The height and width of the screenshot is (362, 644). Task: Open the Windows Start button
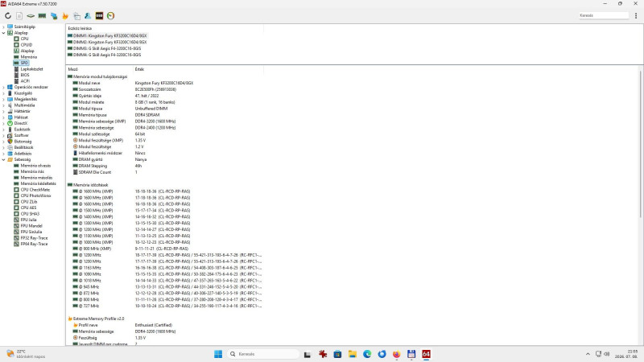[x=218, y=354]
